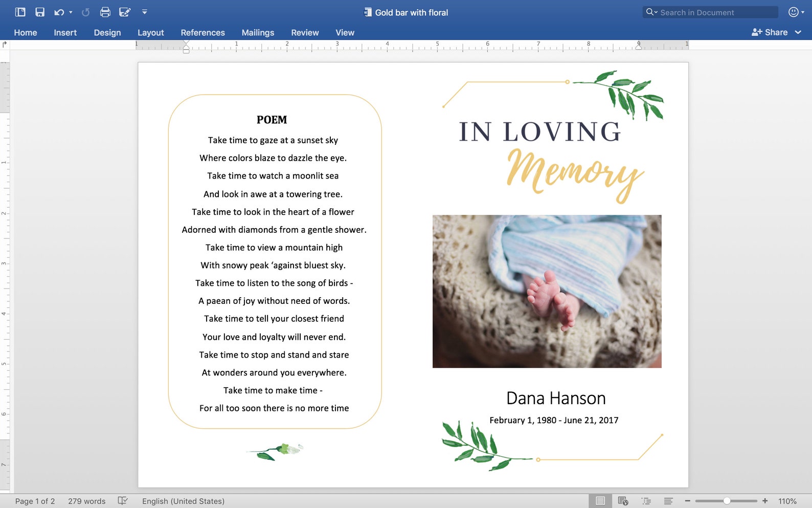Click the POEM heading text
The image size is (812, 508).
(x=272, y=120)
